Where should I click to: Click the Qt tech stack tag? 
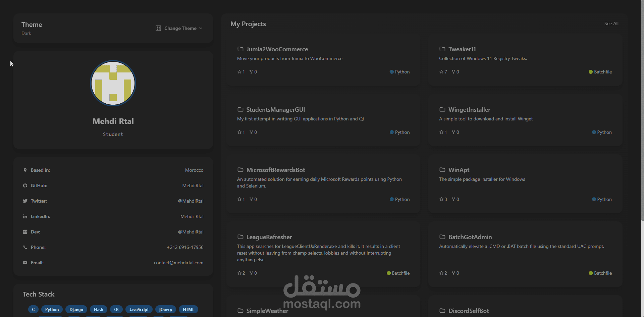pyautogui.click(x=116, y=309)
